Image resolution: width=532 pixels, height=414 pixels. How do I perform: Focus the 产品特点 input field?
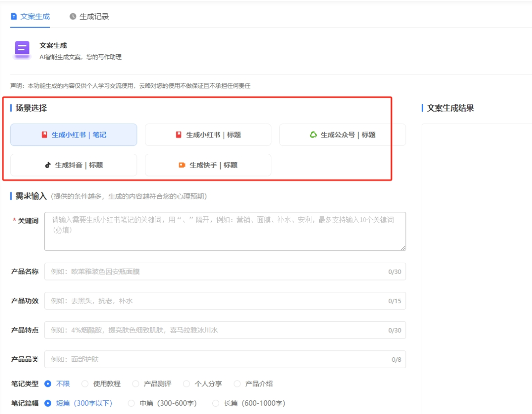tap(225, 330)
